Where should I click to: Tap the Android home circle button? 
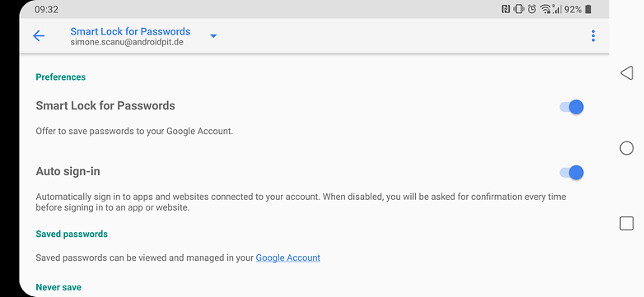[x=627, y=148]
